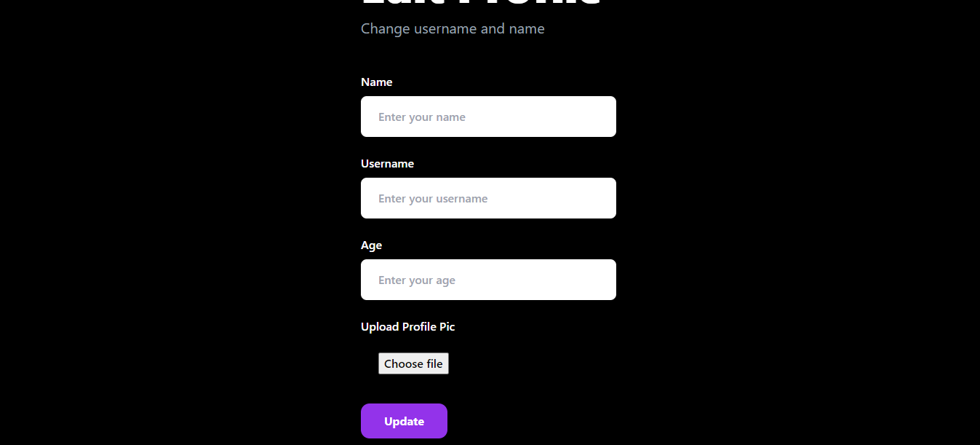Open the profile picture file chooser
980x445 pixels.
click(x=413, y=363)
